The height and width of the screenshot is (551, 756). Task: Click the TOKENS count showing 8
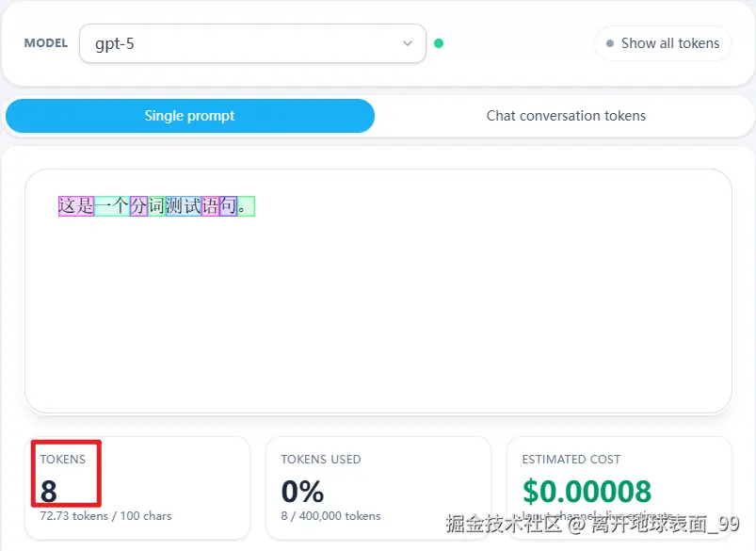50,491
